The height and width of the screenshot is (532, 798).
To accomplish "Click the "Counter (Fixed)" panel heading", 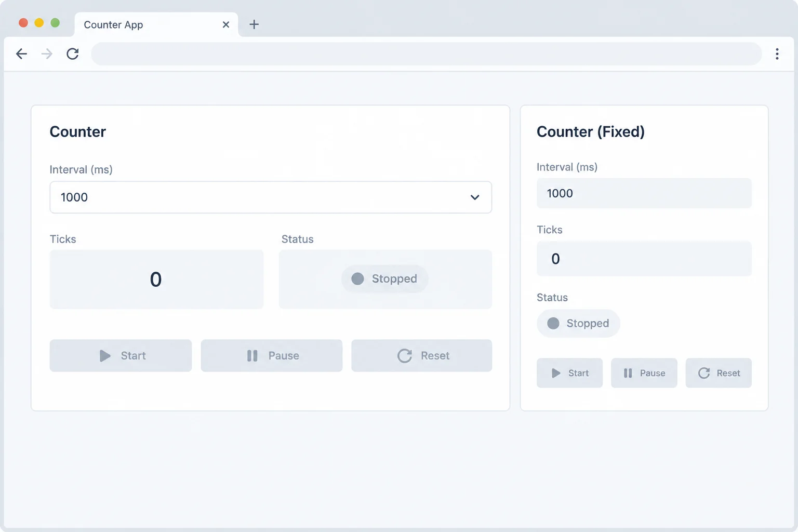I will (x=591, y=132).
